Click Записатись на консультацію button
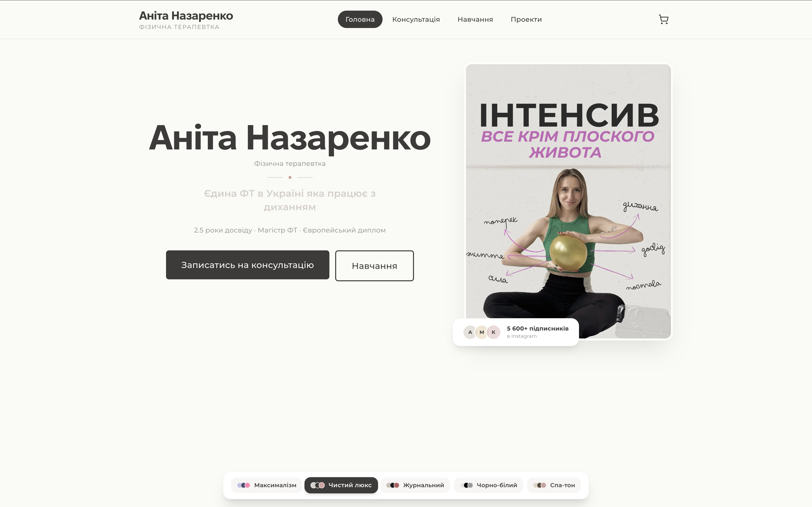Viewport: 812px width, 507px height. [x=248, y=265]
